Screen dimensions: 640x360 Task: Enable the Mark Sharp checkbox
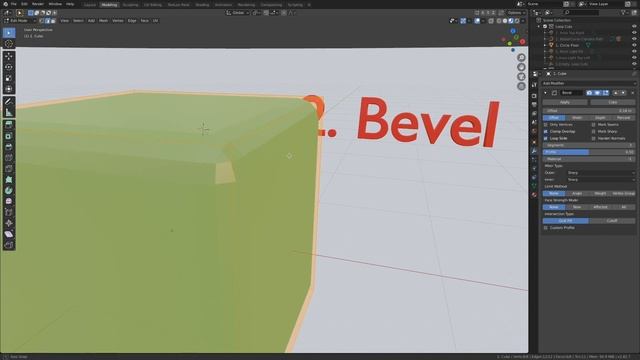coord(593,131)
